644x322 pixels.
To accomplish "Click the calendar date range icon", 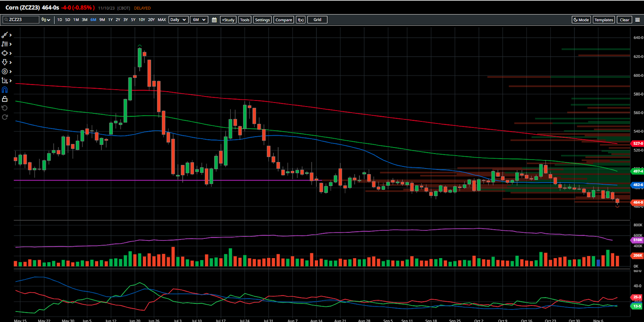I will [x=214, y=20].
